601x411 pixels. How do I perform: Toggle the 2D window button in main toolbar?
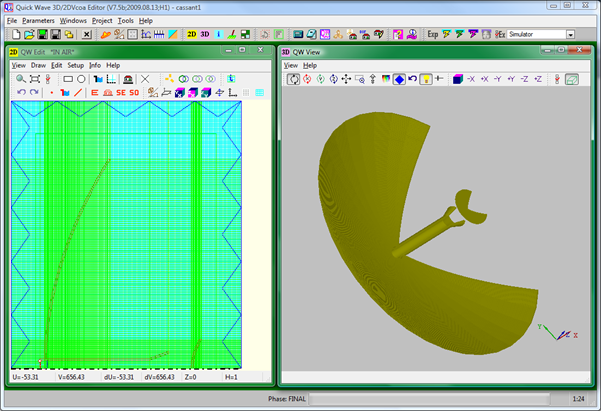tap(192, 34)
